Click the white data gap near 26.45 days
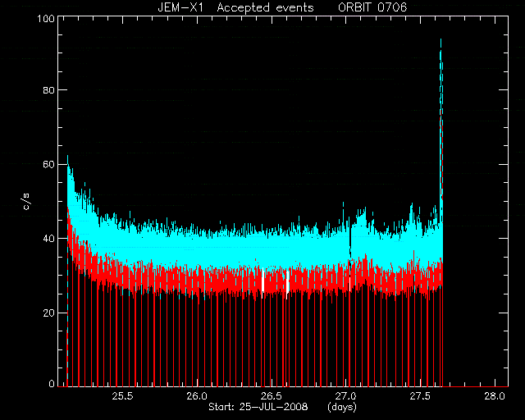 [x=262, y=280]
